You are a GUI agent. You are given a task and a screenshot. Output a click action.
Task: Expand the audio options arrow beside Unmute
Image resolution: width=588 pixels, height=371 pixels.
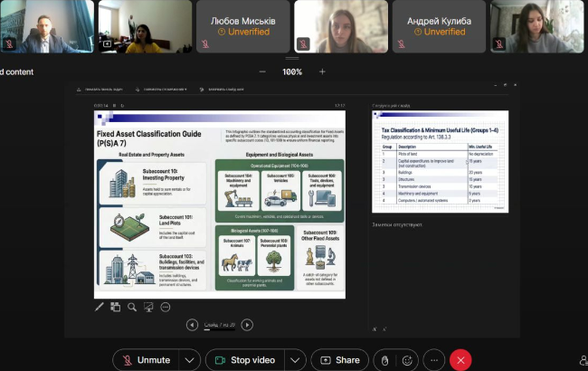pyautogui.click(x=189, y=359)
